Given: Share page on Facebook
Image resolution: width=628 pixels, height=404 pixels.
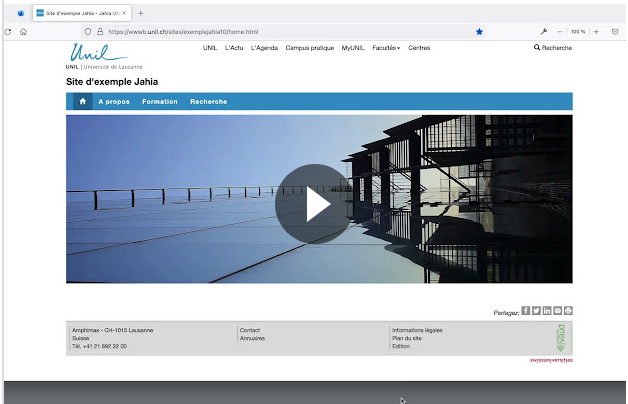Looking at the screenshot, I should click(x=526, y=311).
